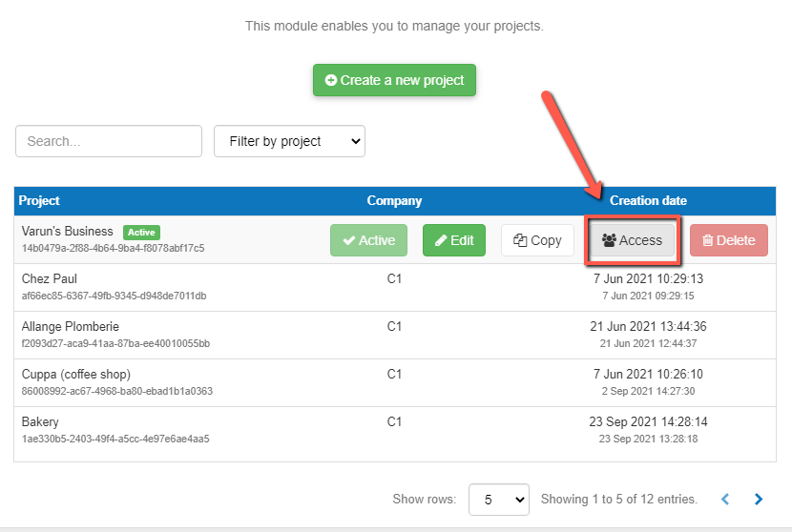Click Cuppa ID 86008992-ac67-4968-ba80-ebad1b1a0363

point(117,391)
